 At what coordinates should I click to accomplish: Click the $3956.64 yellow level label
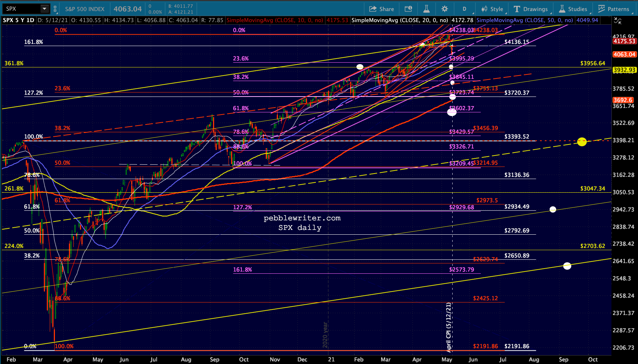click(x=593, y=63)
